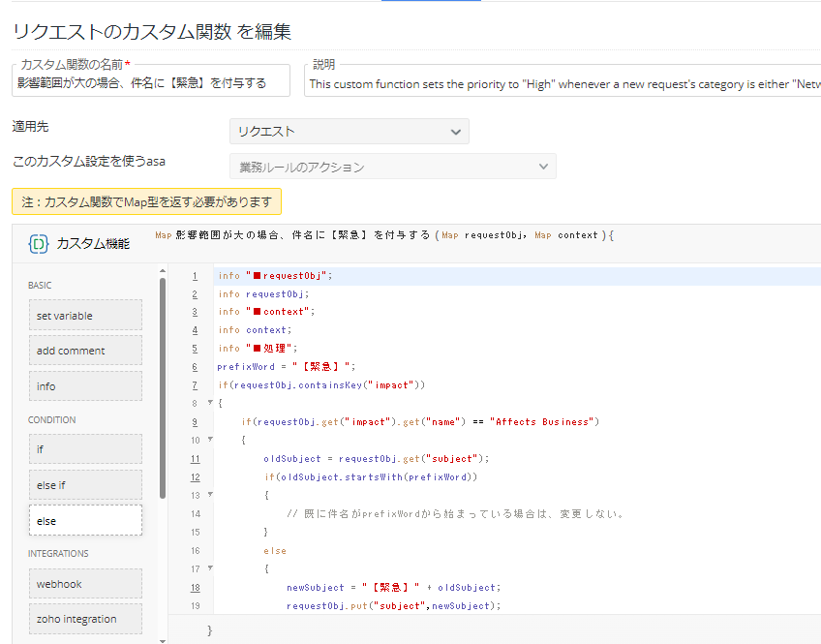Choose the 'if' condition block

[x=85, y=449]
